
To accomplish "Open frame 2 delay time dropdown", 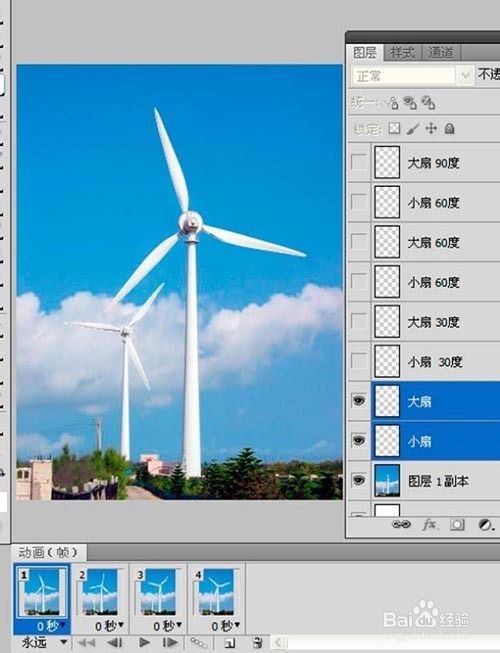I will [x=109, y=625].
